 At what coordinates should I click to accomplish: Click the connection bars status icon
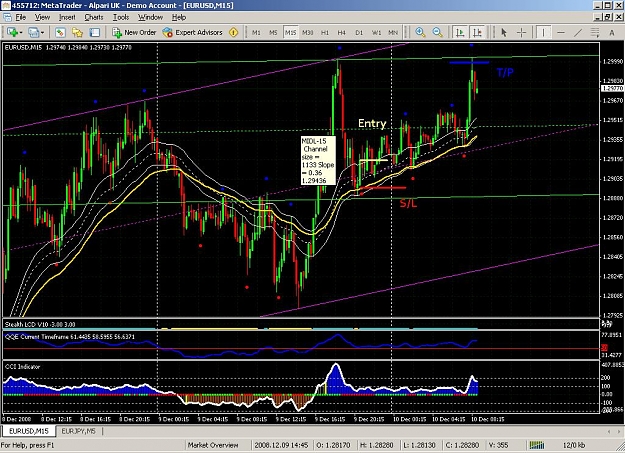tap(537, 445)
